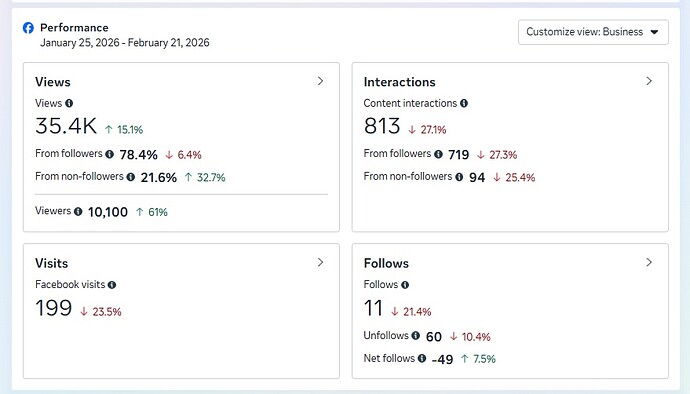
Task: Click info icon beside Interactions From followers
Action: coord(438,154)
